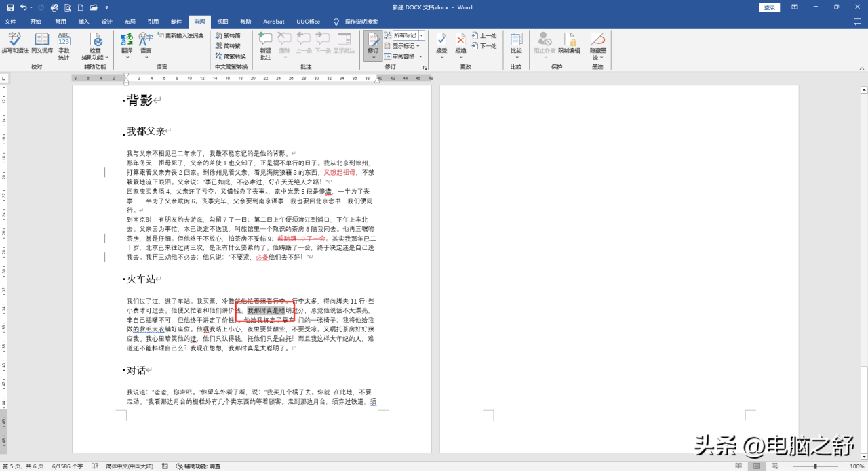Open the print preview icon in quick access toolbar

coord(66,7)
